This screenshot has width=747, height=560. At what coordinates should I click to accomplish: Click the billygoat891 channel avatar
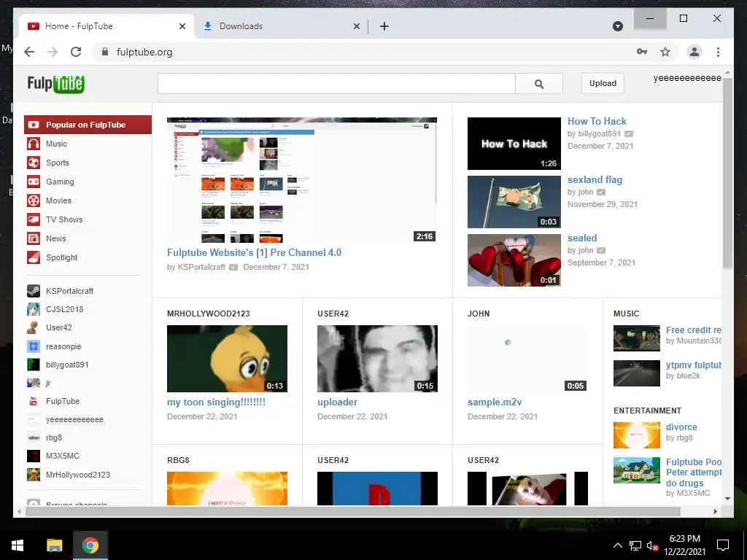34,365
